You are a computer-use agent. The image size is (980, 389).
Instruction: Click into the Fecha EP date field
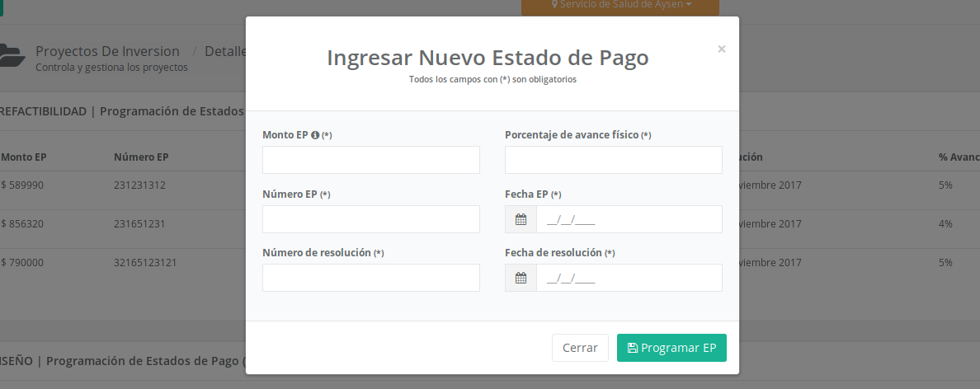[629, 219]
